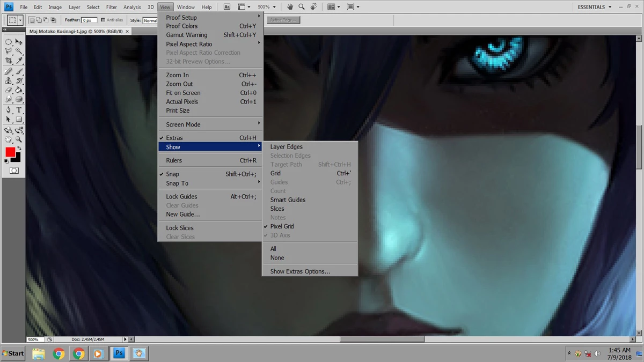
Task: Toggle Rulers in the View menu
Action: [x=210, y=160]
